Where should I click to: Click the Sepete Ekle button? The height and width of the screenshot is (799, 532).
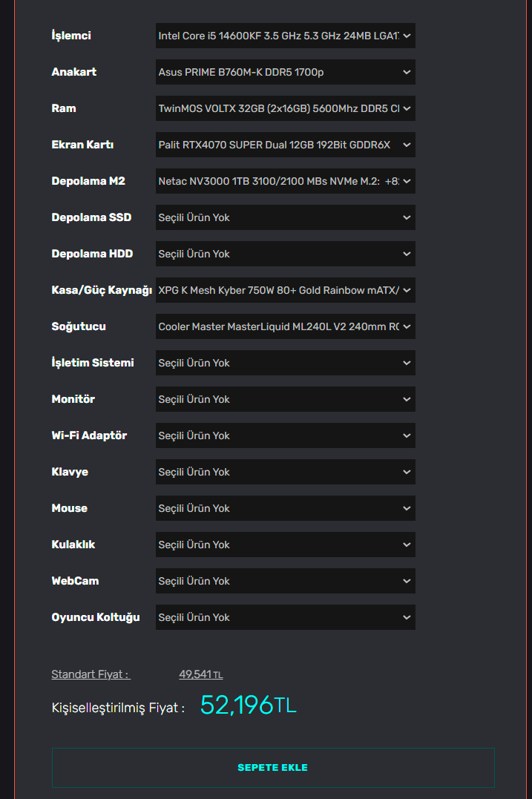(x=273, y=768)
